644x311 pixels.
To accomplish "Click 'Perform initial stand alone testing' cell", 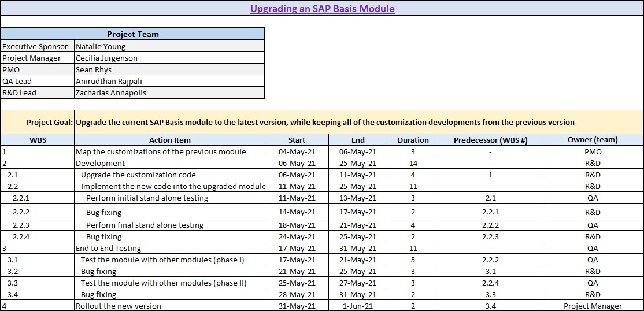I will (169, 198).
